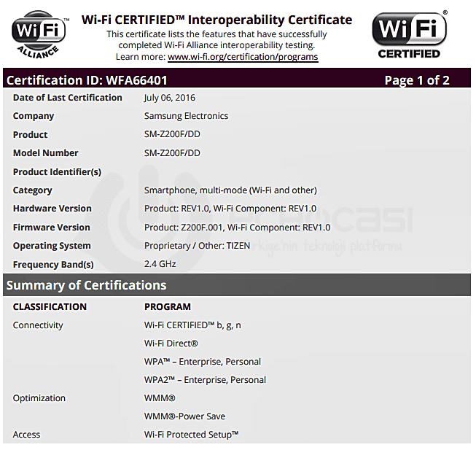Click the certificate title text
Viewport: 476px width, 450px height.
click(216, 20)
